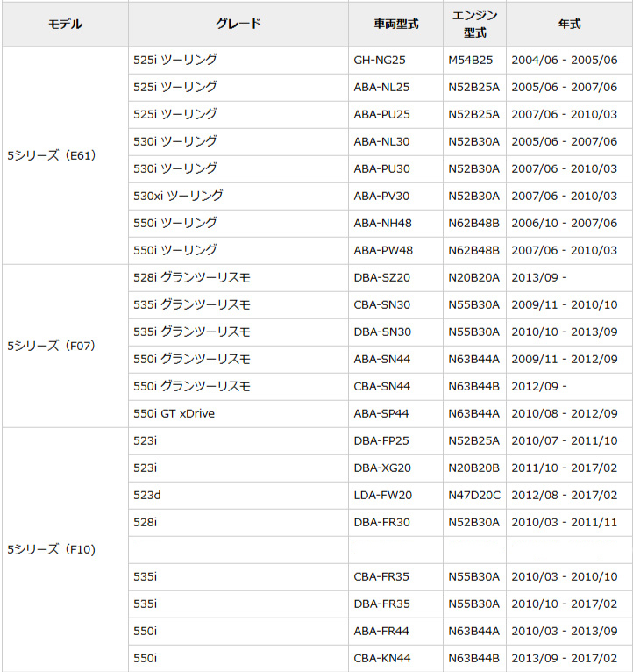Screen dimensions: 633x672
Task: Click year range 2004/06 - 2005/06
Action: (x=565, y=60)
